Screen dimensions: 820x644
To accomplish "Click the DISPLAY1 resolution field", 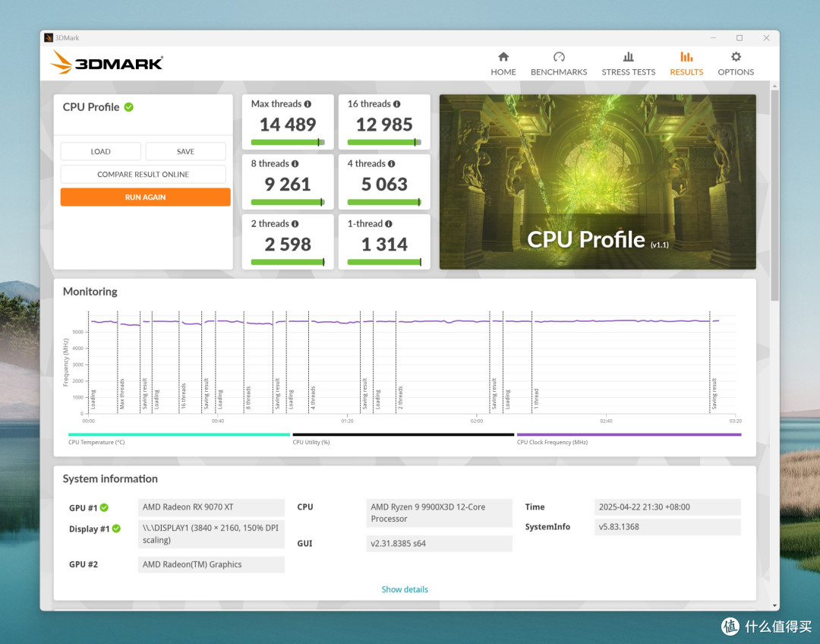I will pyautogui.click(x=211, y=534).
